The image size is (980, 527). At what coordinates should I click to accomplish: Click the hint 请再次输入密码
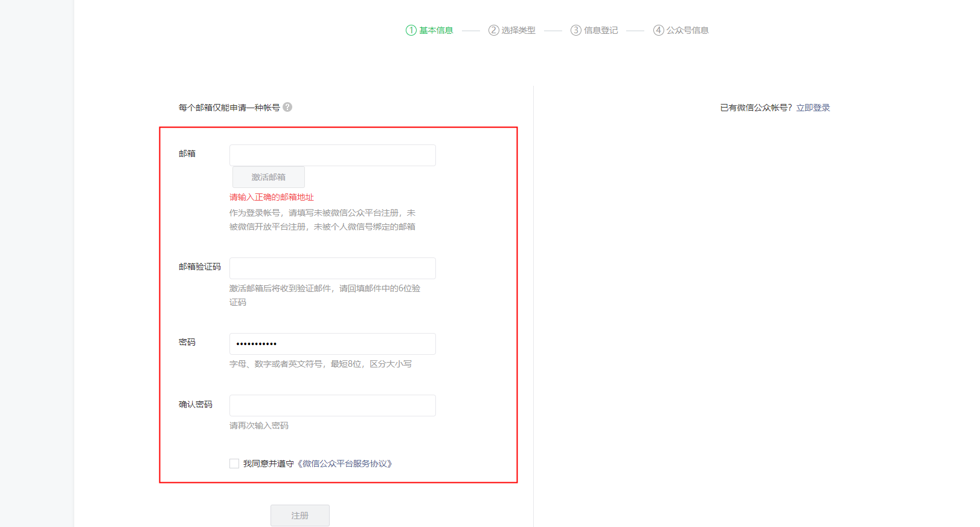pyautogui.click(x=259, y=425)
